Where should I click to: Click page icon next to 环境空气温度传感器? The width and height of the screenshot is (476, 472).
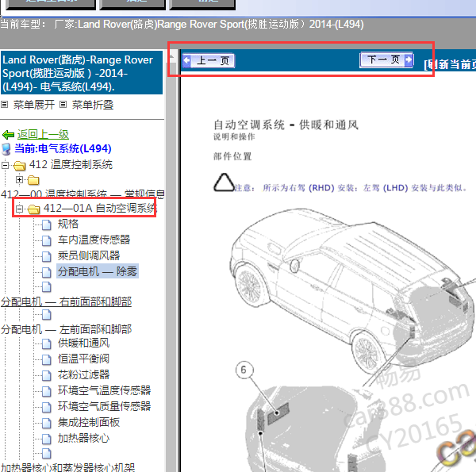[x=47, y=391]
